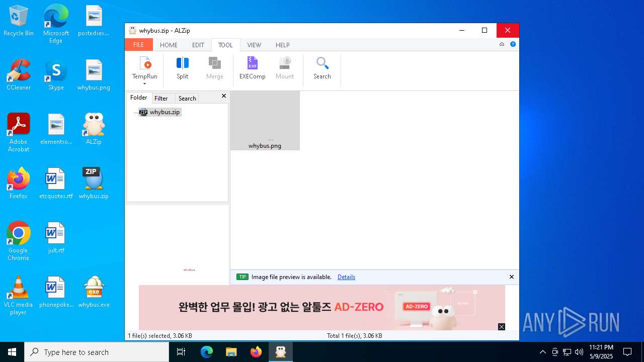Select the phonepoke document on desktop
Image resolution: width=644 pixels, height=362 pixels.
pos(56,293)
